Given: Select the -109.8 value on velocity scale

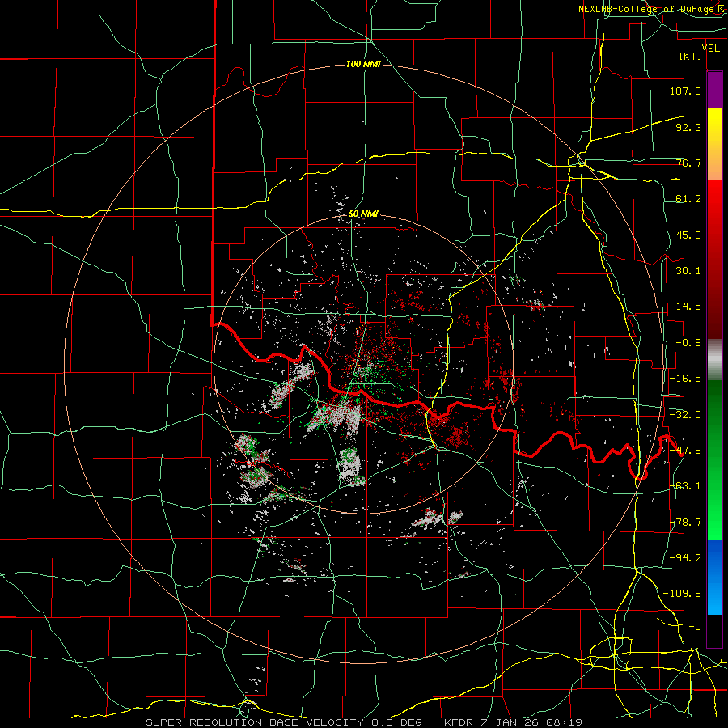Looking at the screenshot, I should (x=682, y=594).
